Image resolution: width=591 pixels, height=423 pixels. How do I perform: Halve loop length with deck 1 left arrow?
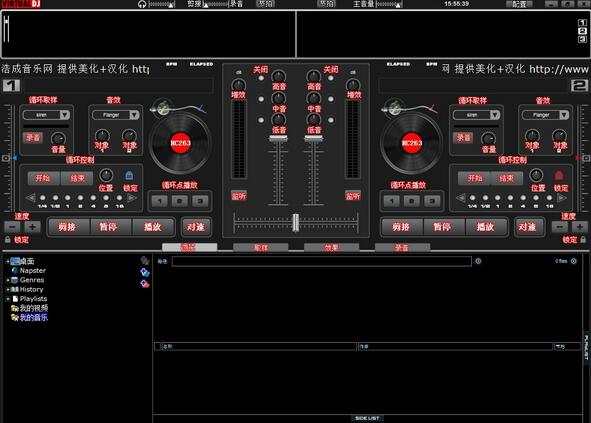(31, 198)
